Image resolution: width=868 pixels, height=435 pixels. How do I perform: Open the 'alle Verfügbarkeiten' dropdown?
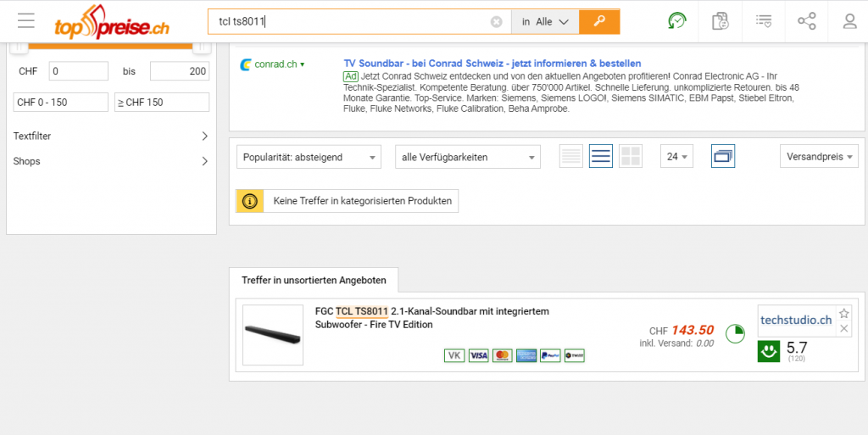(x=467, y=157)
